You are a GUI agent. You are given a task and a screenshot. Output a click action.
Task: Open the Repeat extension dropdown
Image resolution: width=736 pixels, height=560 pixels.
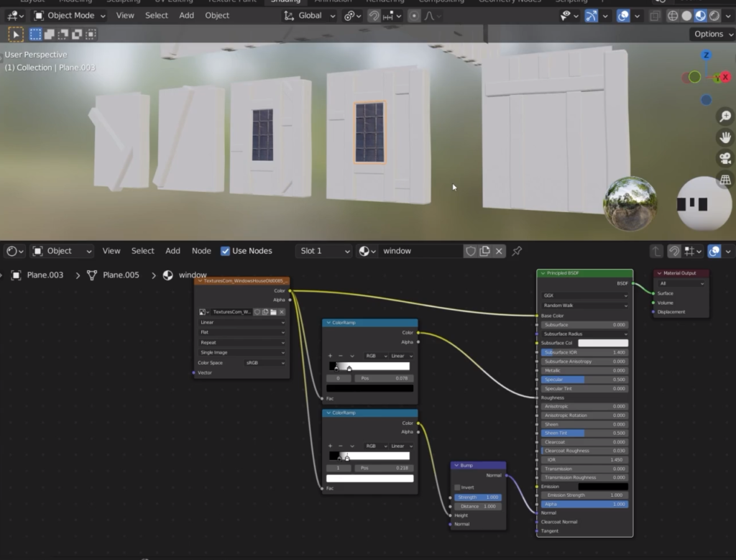(x=241, y=343)
